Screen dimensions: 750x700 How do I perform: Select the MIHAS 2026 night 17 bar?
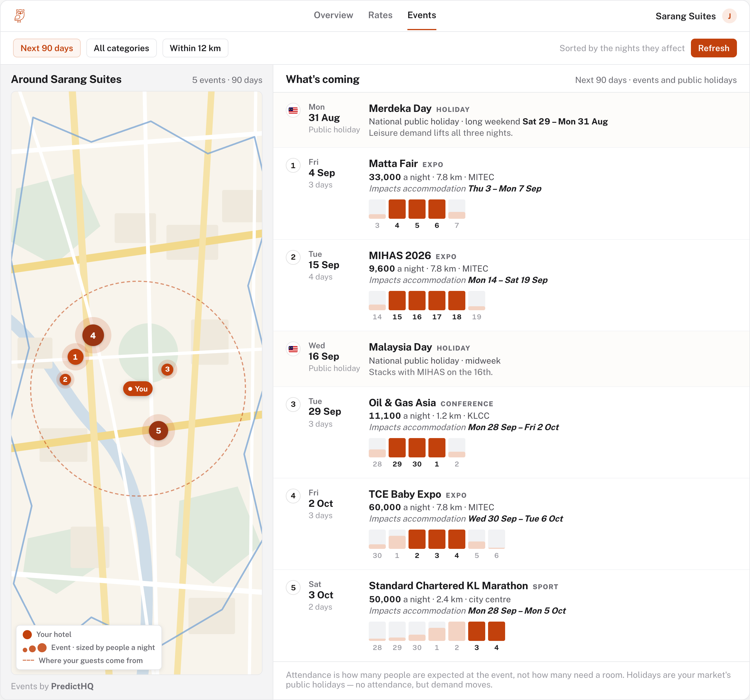pos(437,300)
